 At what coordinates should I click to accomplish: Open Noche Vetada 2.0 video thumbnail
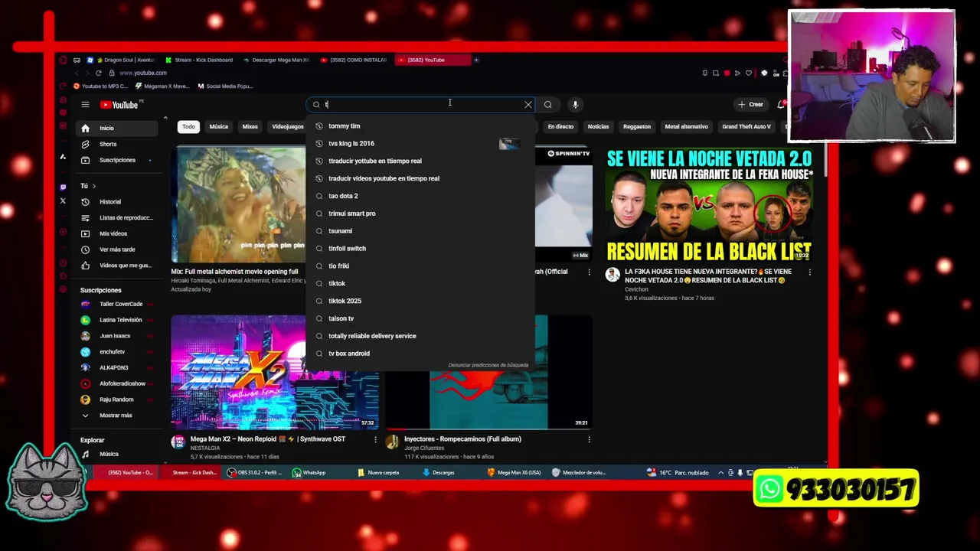point(710,204)
